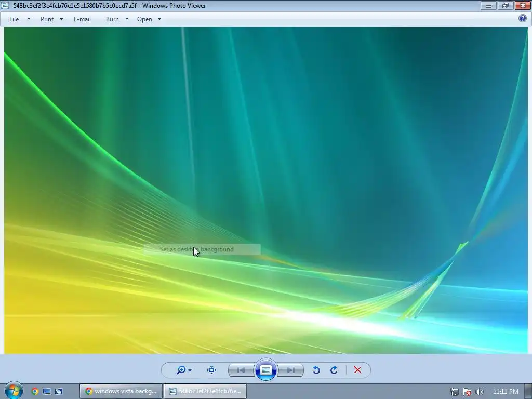Launch Chrome from quick launch
The image size is (532, 399).
pyautogui.click(x=35, y=391)
